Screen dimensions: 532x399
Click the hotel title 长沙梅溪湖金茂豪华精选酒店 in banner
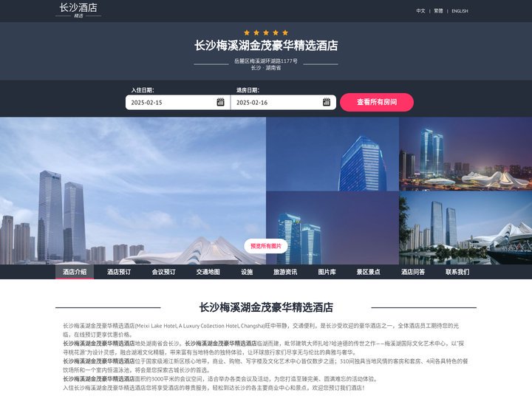tap(266, 46)
